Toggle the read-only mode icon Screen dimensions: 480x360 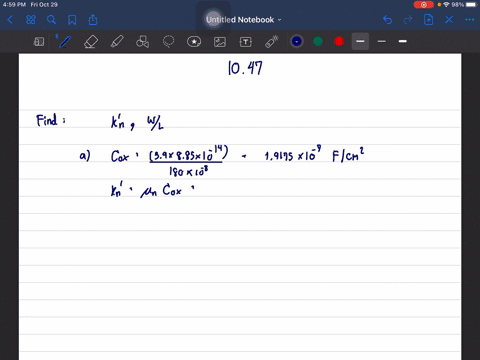(39, 42)
